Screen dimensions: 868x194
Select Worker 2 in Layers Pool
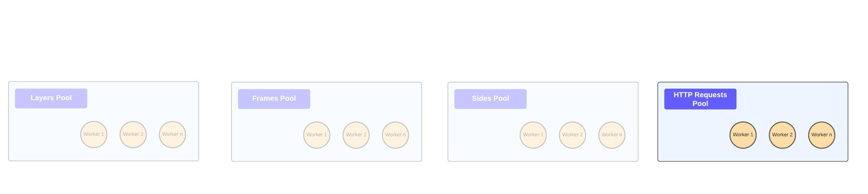pyautogui.click(x=133, y=134)
